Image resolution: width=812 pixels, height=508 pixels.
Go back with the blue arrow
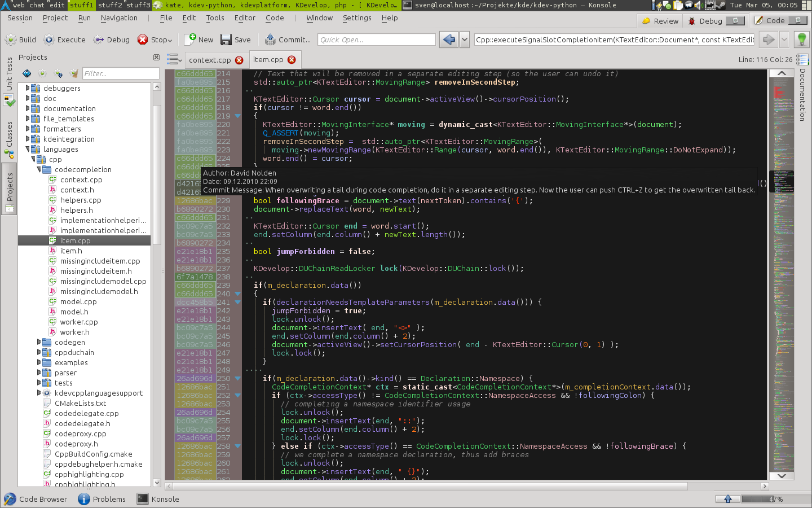coord(449,40)
